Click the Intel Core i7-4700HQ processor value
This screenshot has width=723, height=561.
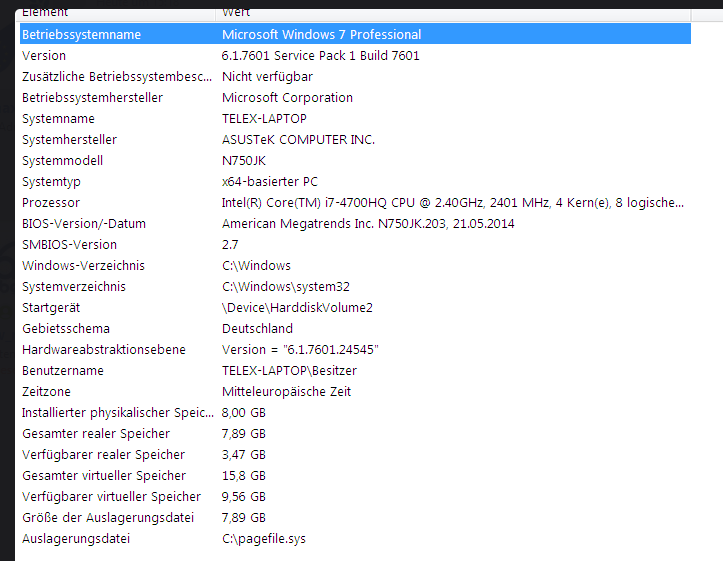click(453, 203)
